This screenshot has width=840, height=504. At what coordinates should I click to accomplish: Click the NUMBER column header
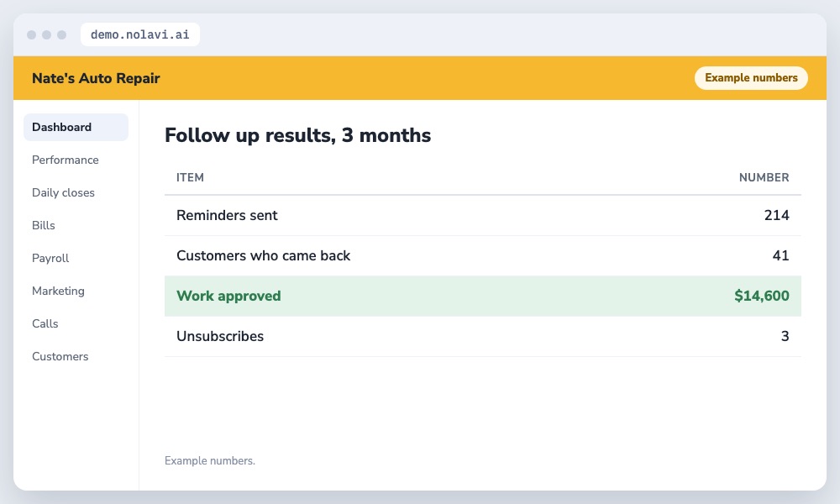tap(764, 177)
